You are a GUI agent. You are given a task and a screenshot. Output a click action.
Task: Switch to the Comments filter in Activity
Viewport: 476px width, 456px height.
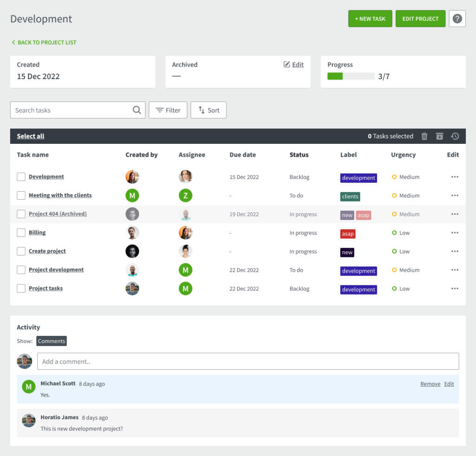click(x=51, y=341)
